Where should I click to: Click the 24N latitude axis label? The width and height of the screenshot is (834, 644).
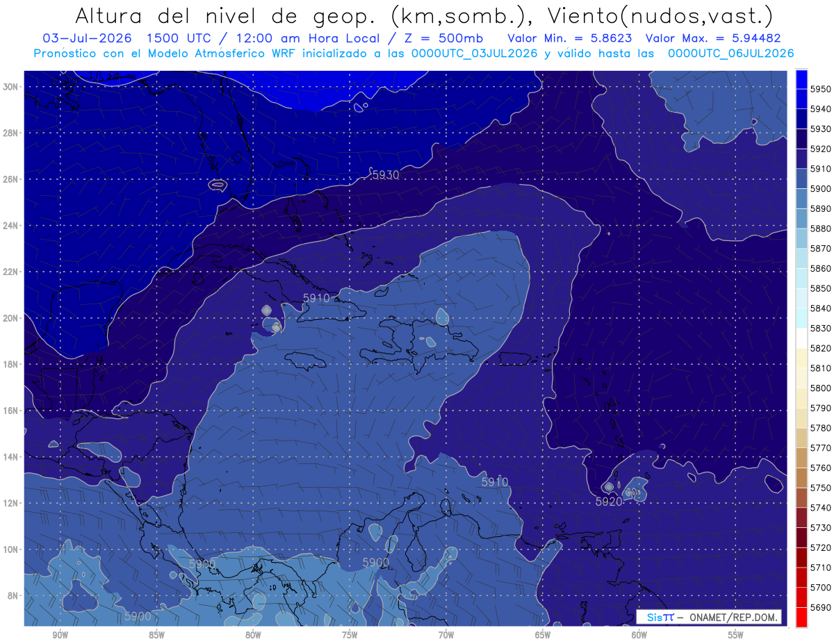point(10,226)
